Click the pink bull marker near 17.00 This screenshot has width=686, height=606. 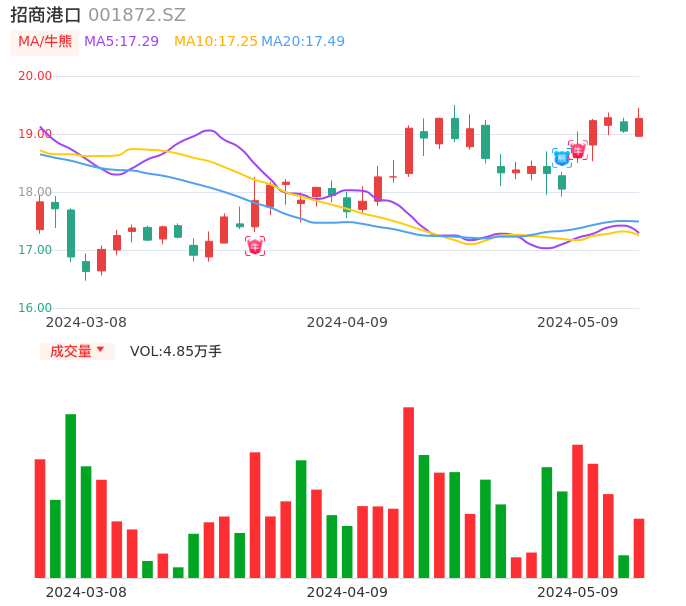(x=255, y=246)
